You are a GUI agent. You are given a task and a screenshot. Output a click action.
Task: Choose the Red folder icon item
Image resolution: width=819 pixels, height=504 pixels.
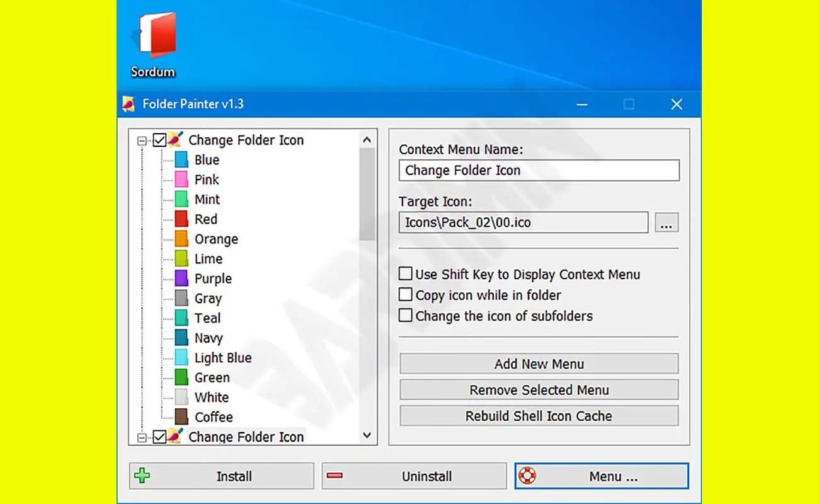pyautogui.click(x=205, y=219)
